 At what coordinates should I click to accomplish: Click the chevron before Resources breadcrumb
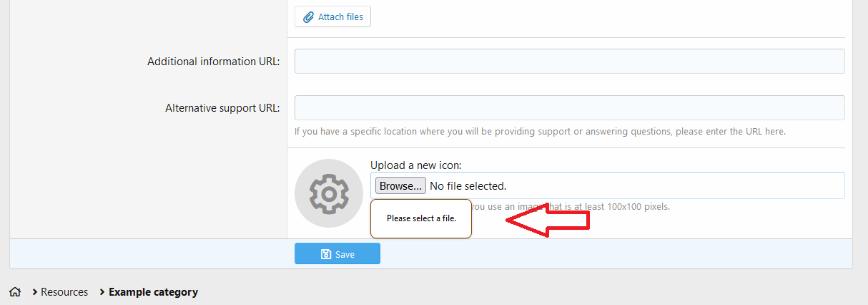[x=35, y=292]
